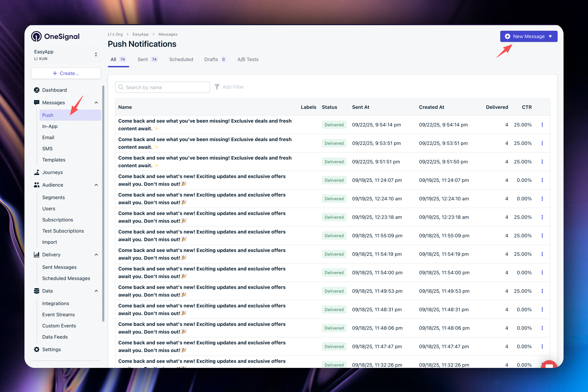This screenshot has height=392, width=588.
Task: Collapse the Audience sidebar section
Action: click(x=96, y=185)
